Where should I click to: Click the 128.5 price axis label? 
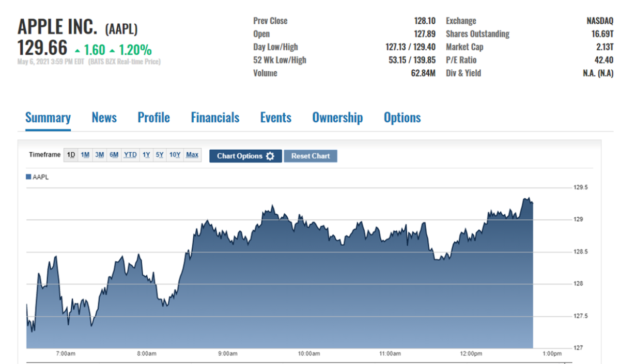tap(581, 251)
